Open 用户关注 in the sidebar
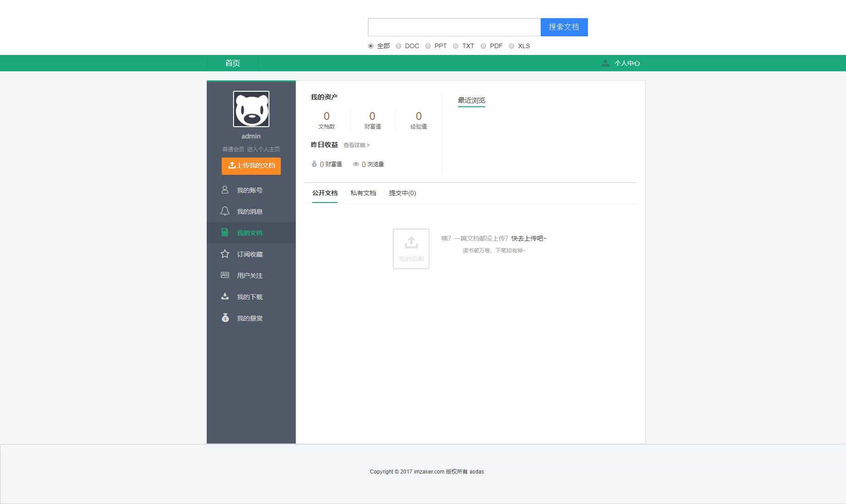This screenshot has height=504, width=846. 251,275
